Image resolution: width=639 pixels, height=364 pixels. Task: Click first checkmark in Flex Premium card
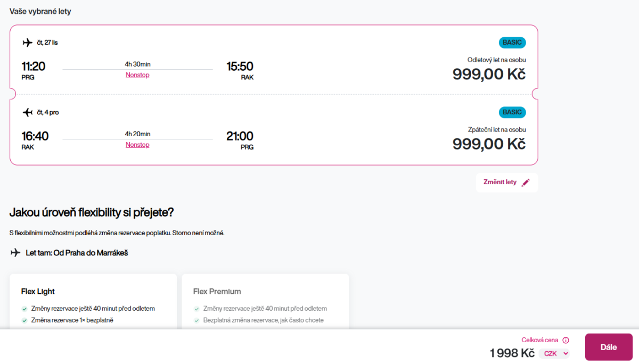[x=196, y=309]
